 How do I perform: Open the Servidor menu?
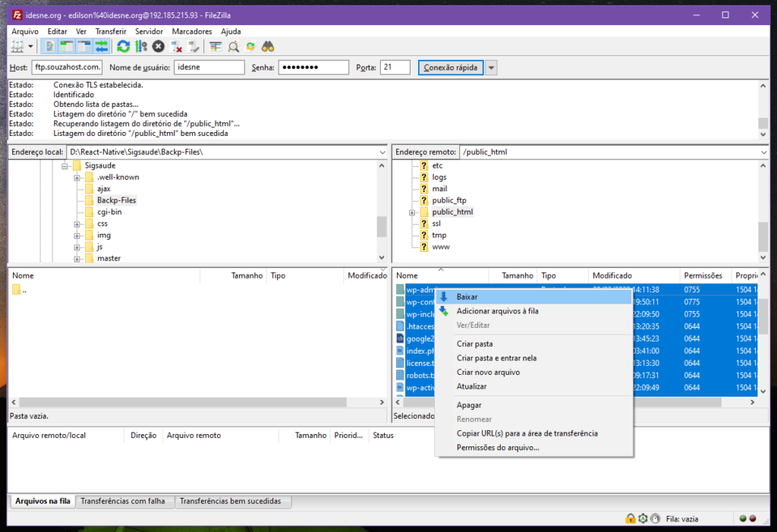coord(149,31)
